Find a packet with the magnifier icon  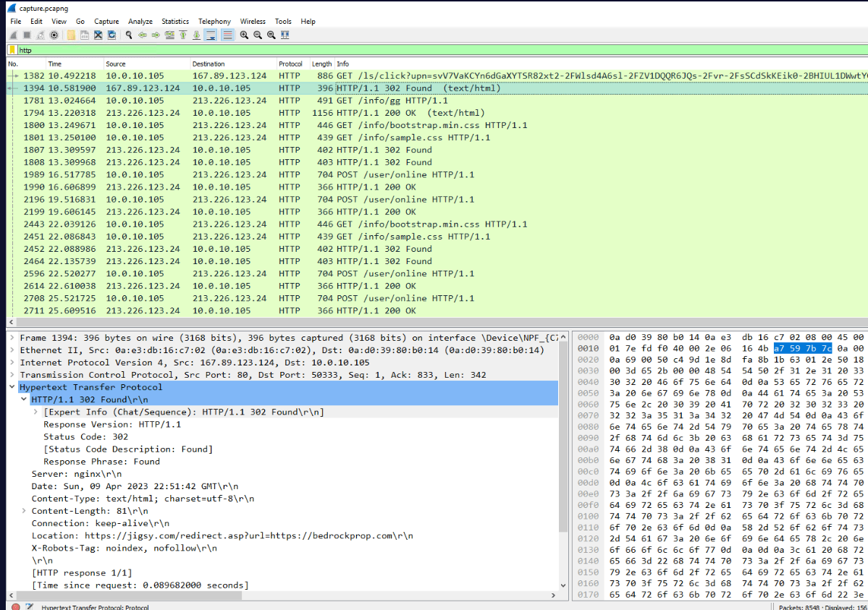(x=129, y=35)
